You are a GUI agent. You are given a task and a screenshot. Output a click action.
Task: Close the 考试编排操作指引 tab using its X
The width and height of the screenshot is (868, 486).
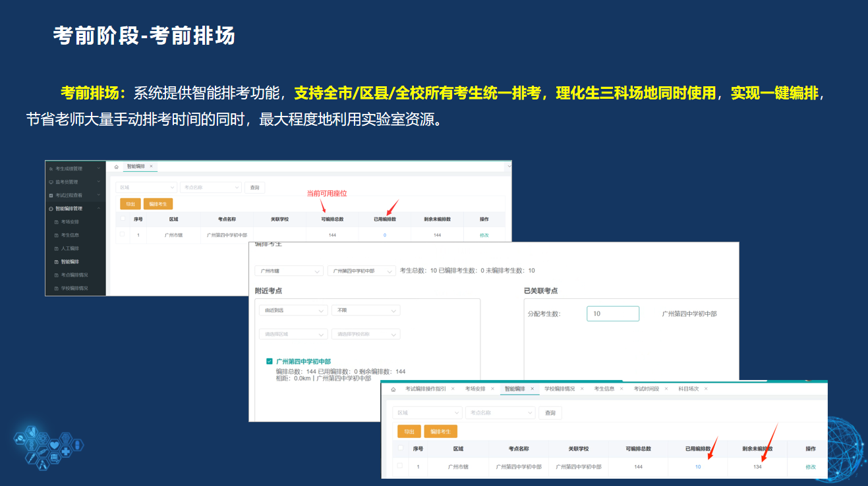click(453, 389)
